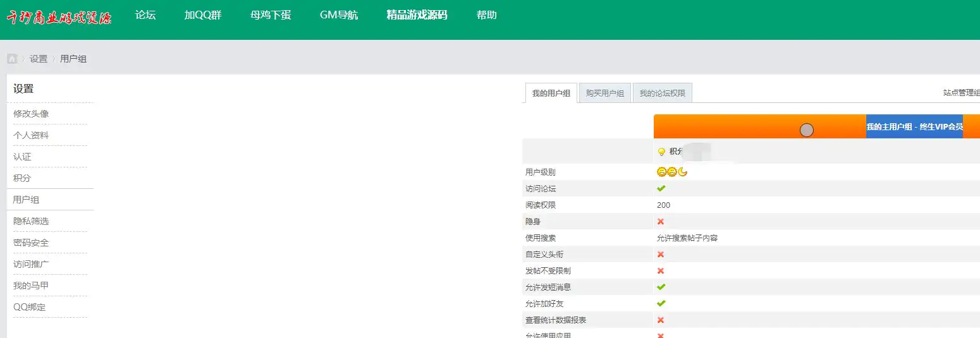Open 精品游戏源码 navigation item

[417, 15]
